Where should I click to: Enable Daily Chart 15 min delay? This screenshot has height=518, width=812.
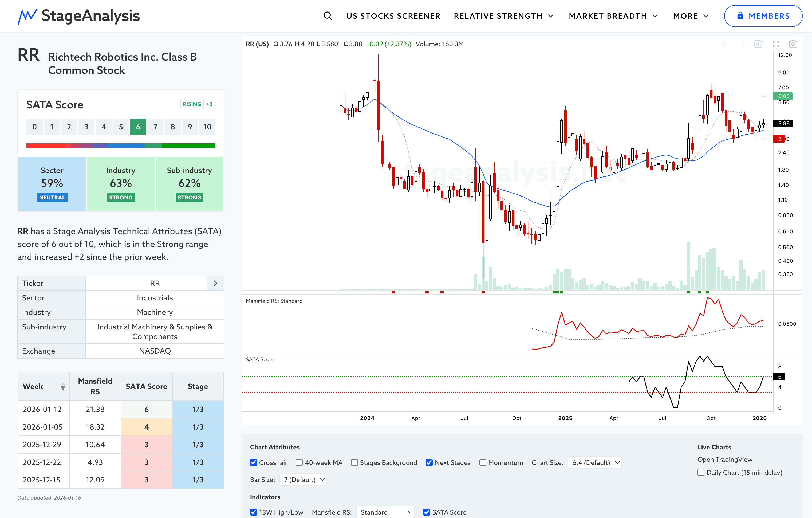click(701, 472)
